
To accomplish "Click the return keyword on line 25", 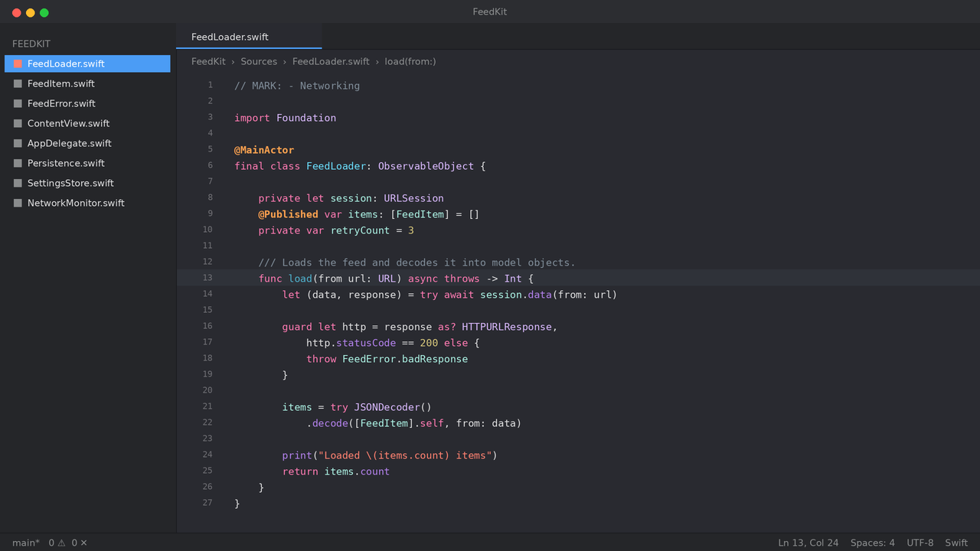I will tap(300, 471).
